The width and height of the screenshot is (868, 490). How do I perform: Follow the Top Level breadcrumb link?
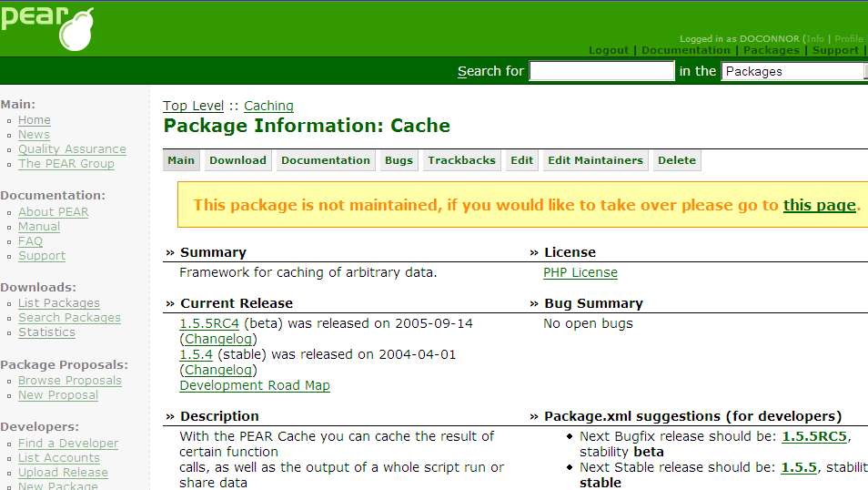point(193,106)
